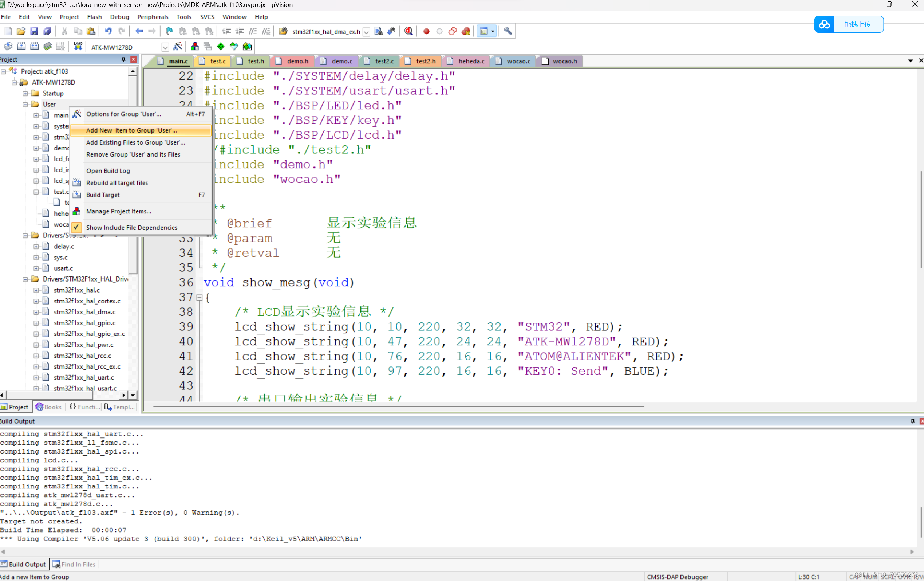This screenshot has width=924, height=581.
Task: Rebuild all target files from the toolbar
Action: (x=35, y=47)
